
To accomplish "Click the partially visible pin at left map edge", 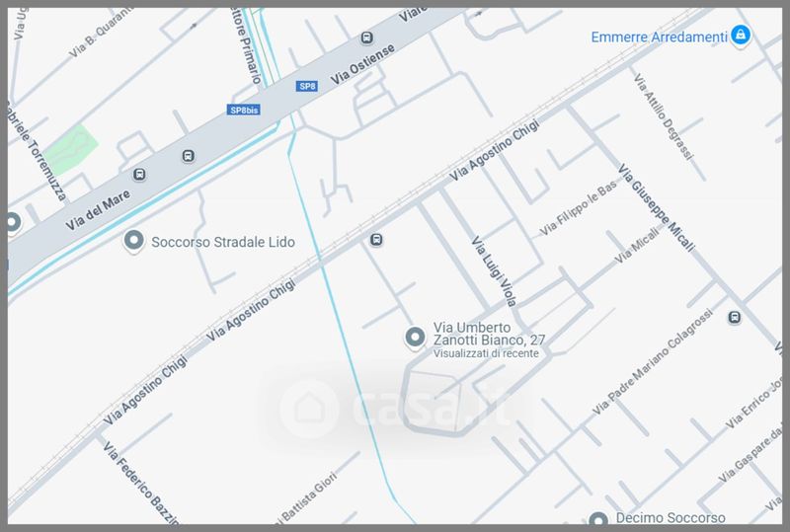I will [12, 222].
